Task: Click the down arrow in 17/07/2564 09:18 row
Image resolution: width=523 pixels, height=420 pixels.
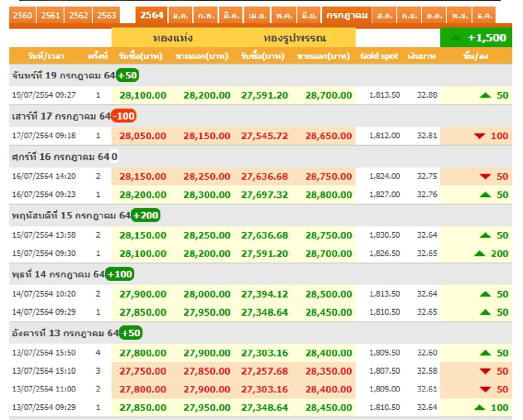Action: coord(479,136)
